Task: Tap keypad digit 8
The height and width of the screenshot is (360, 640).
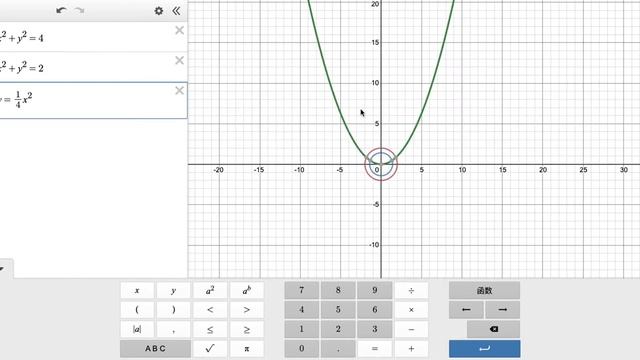Action: click(x=338, y=291)
